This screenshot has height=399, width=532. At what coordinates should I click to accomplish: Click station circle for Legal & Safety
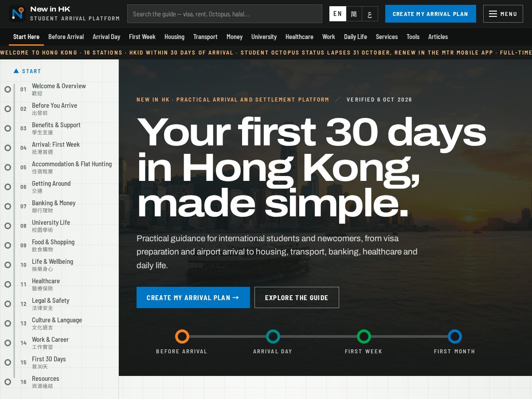pos(8,304)
